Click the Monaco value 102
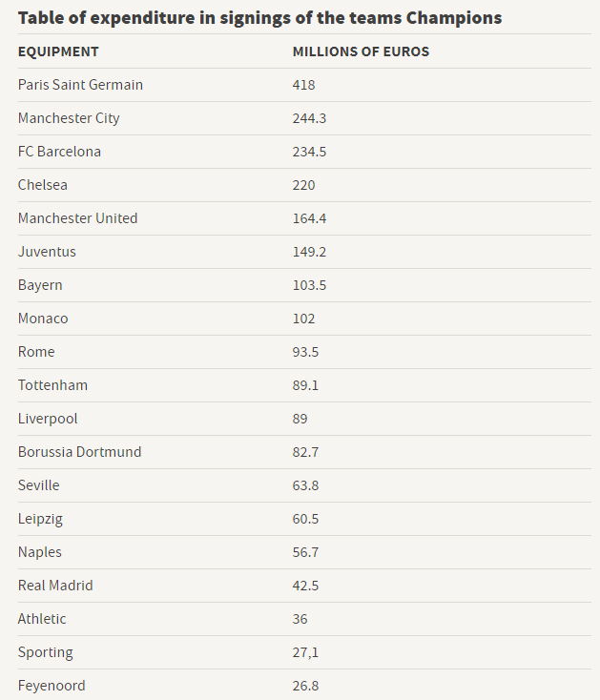 (x=303, y=319)
